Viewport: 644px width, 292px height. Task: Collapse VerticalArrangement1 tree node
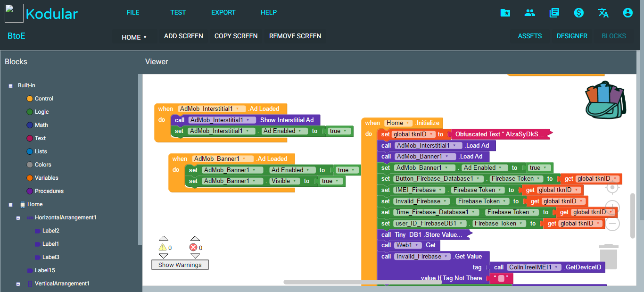(x=18, y=284)
